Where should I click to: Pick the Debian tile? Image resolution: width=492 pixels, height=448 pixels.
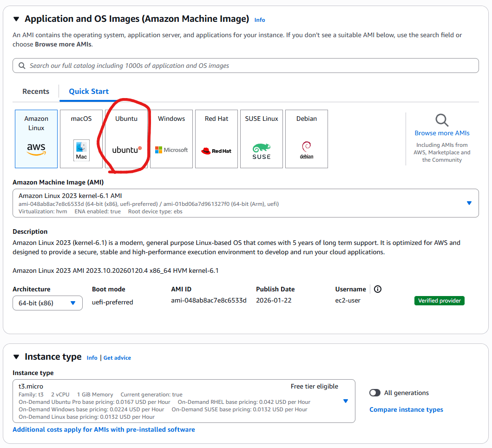(x=307, y=139)
